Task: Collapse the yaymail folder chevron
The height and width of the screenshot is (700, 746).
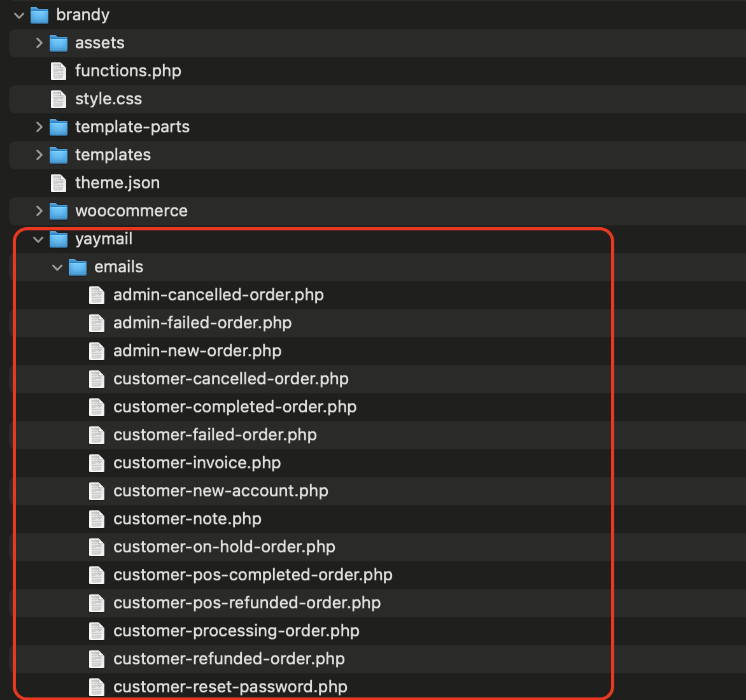Action: click(x=38, y=239)
